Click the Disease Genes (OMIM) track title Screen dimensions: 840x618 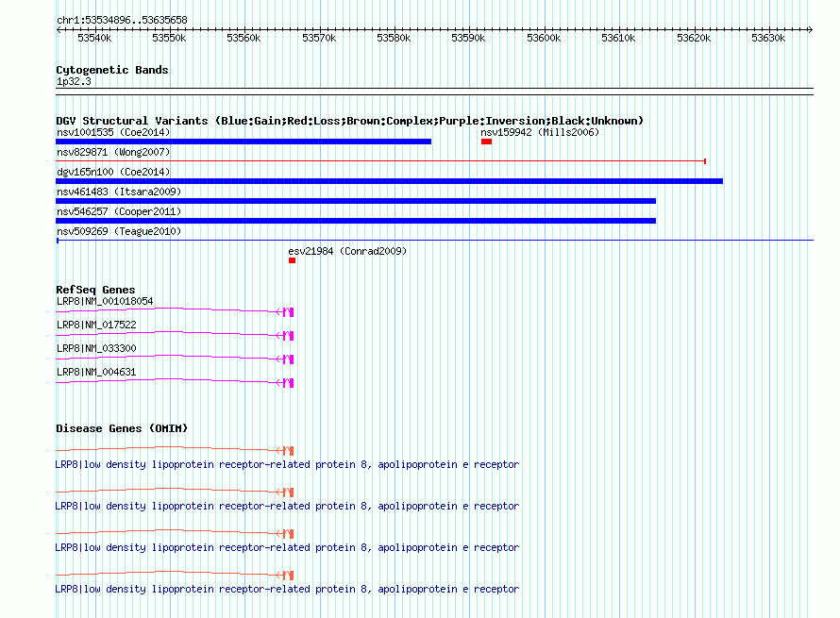click(x=122, y=428)
